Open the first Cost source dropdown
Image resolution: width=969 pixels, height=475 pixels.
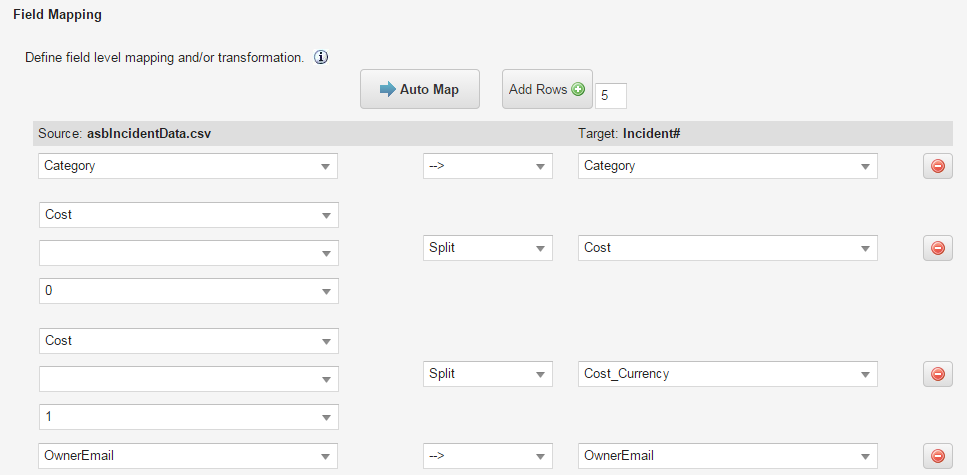coord(188,215)
